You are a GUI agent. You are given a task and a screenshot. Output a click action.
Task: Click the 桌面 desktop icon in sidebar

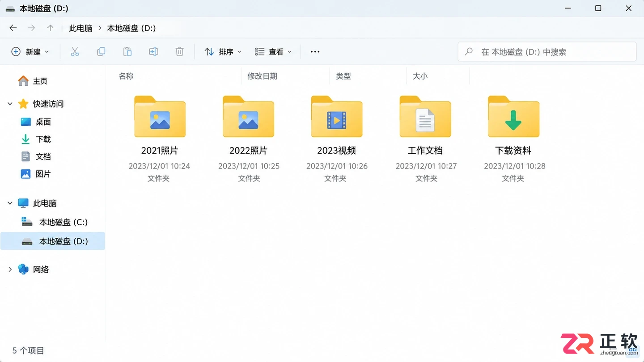[26, 122]
